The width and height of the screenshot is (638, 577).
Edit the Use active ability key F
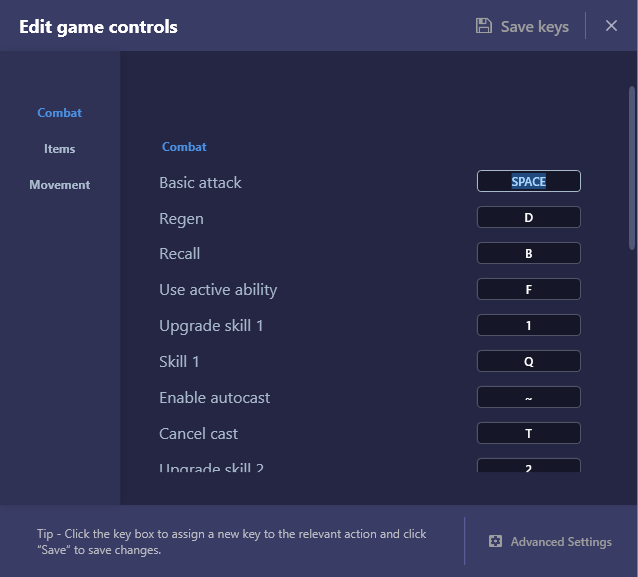529,290
